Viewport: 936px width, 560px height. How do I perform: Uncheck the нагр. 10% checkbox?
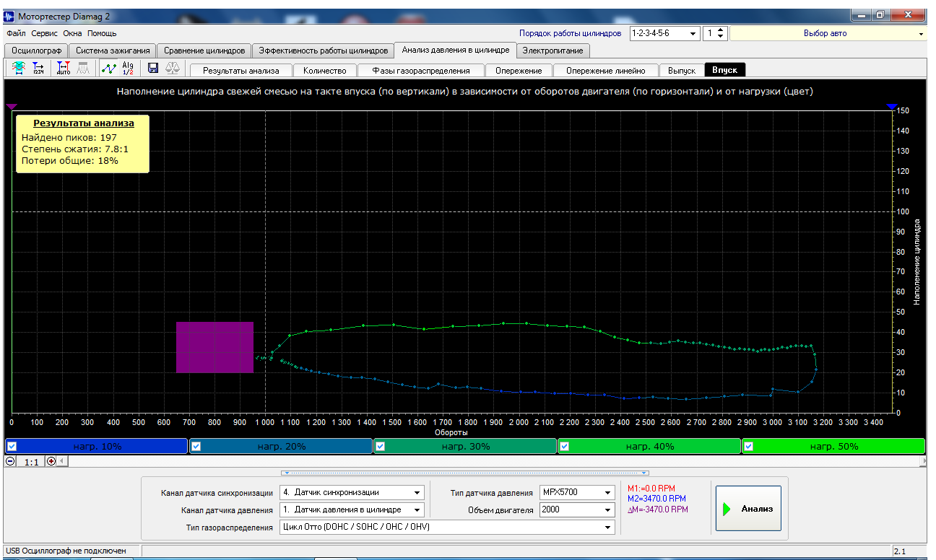click(13, 446)
